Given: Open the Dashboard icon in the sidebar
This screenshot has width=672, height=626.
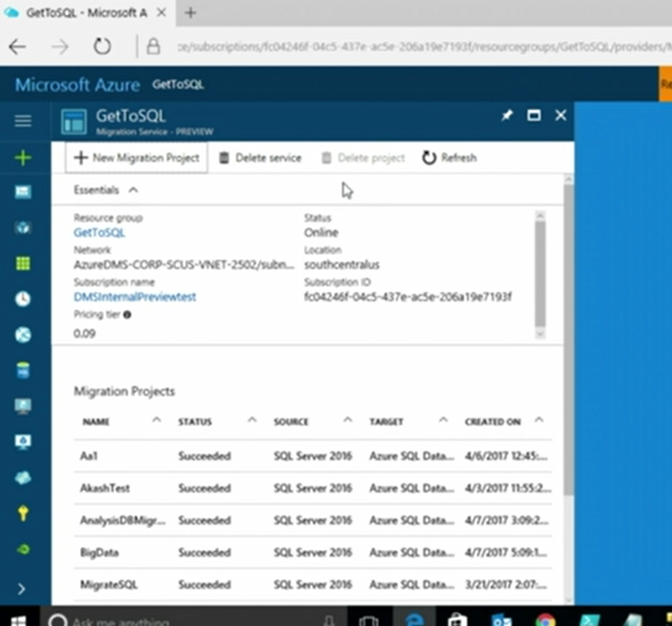Looking at the screenshot, I should coord(23,192).
